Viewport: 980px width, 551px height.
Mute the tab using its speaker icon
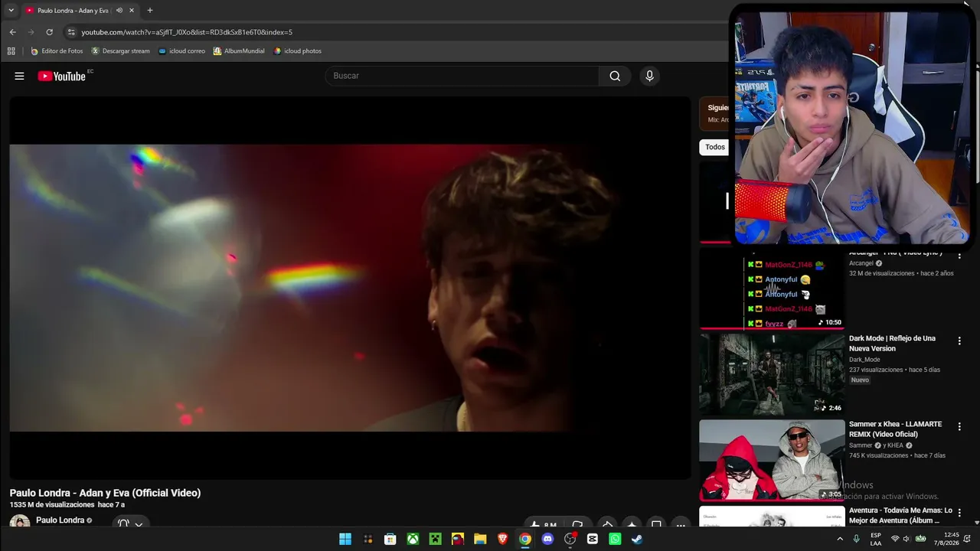click(119, 11)
